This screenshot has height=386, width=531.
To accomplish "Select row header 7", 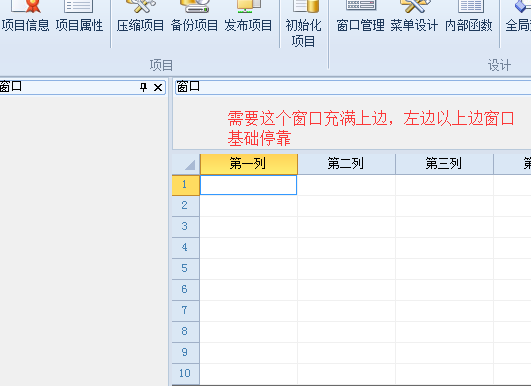I will coord(186,311).
